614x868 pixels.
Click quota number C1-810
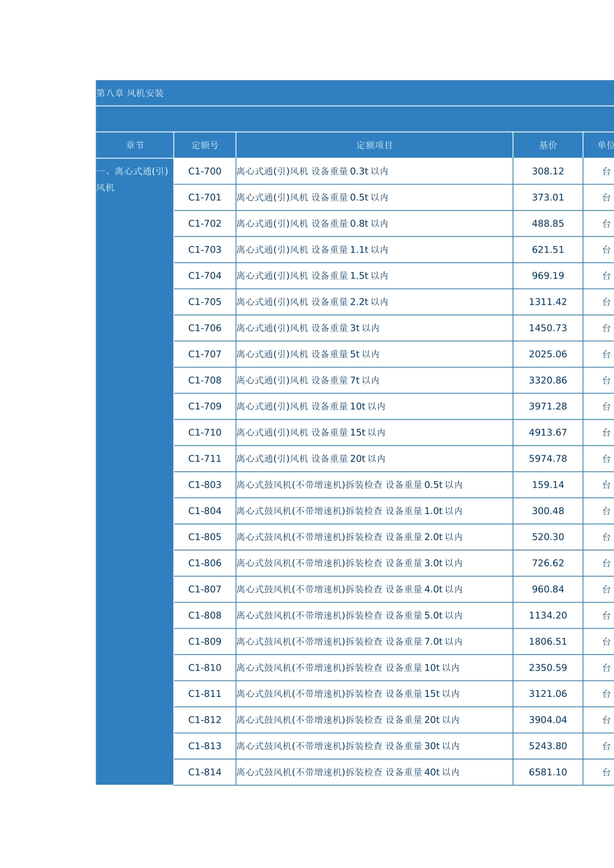pos(205,668)
